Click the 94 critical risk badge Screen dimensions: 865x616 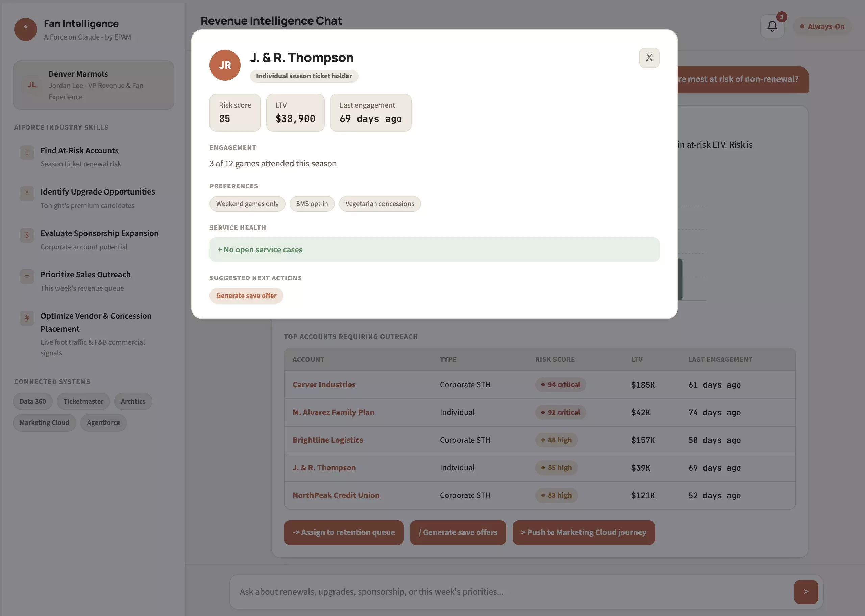(560, 385)
